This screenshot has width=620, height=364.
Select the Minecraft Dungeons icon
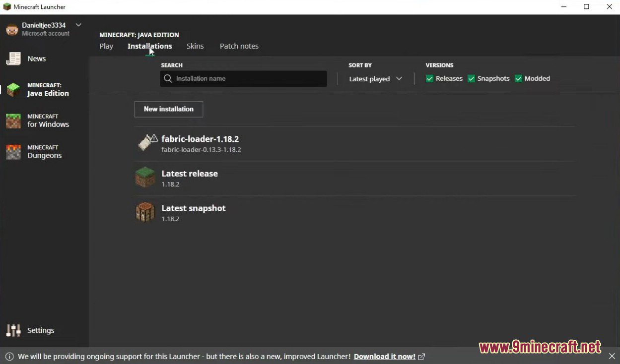[13, 152]
